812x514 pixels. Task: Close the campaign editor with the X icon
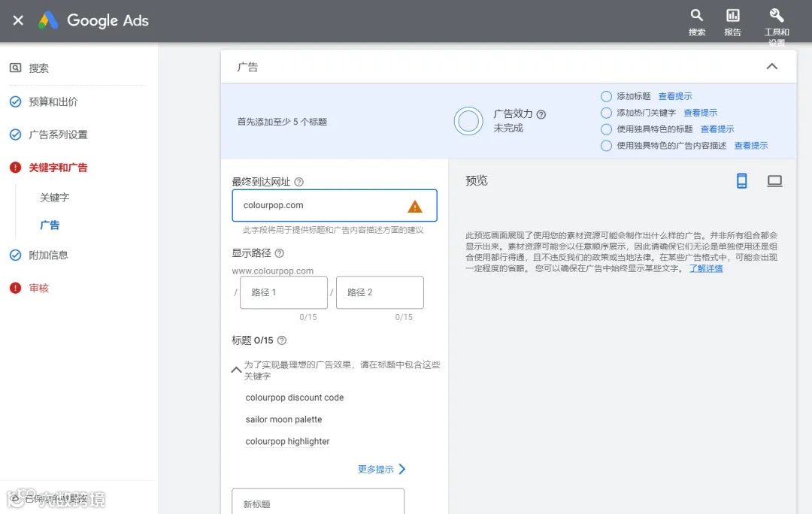(18, 20)
